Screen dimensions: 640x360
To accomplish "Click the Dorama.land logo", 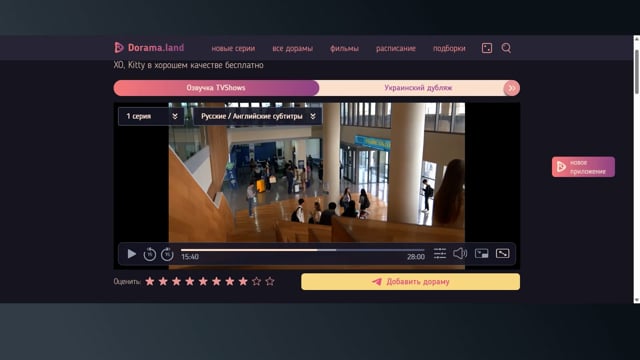I will click(x=149, y=48).
